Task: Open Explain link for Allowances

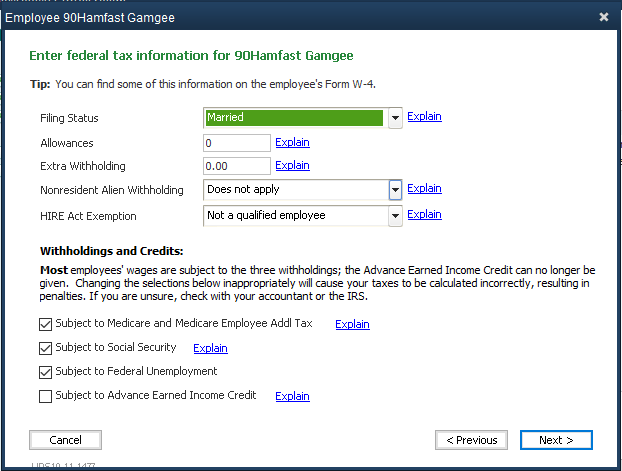Action: point(292,142)
